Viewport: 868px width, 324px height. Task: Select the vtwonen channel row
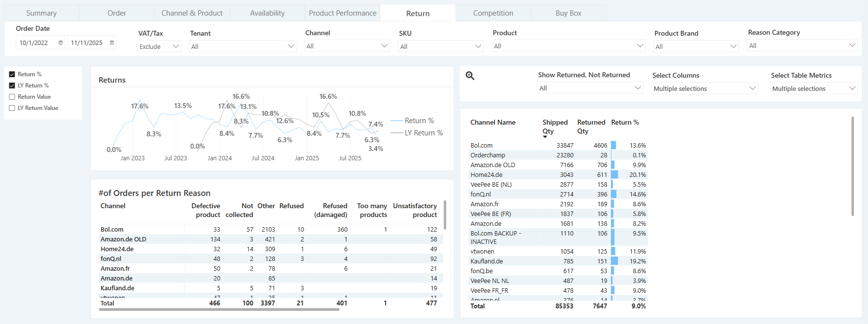[558, 251]
